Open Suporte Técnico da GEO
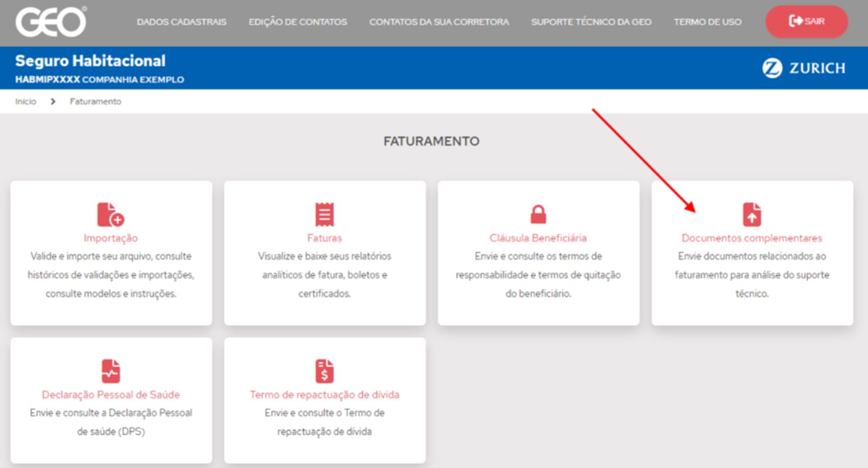The height and width of the screenshot is (468, 868). 591,22
